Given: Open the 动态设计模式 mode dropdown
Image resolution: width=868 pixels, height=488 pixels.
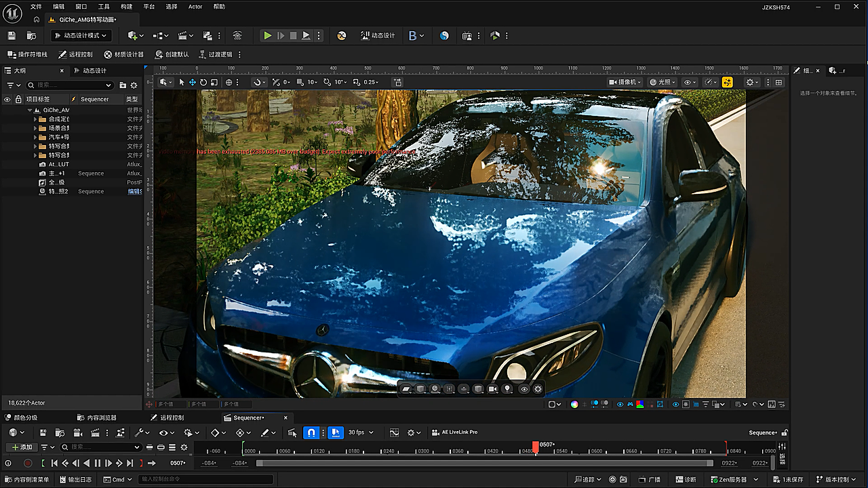Looking at the screenshot, I should 80,35.
